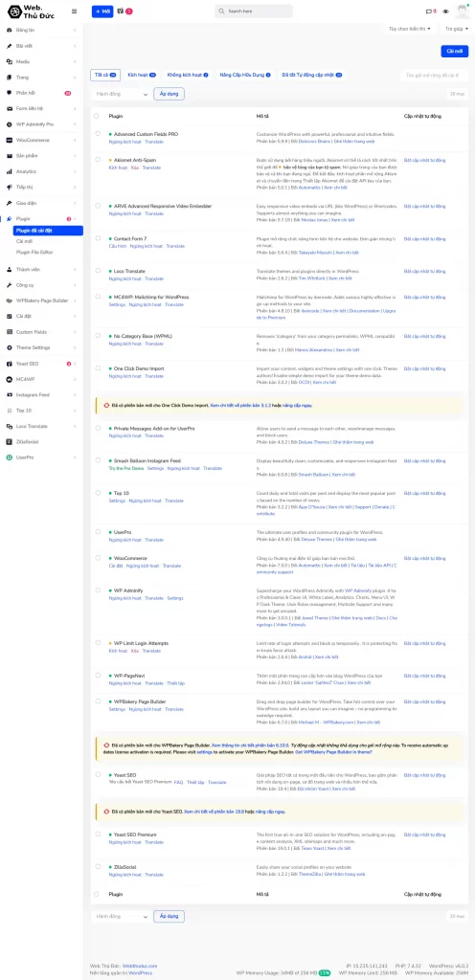
Task: Open Webthuduc.com footer link
Action: point(140,967)
